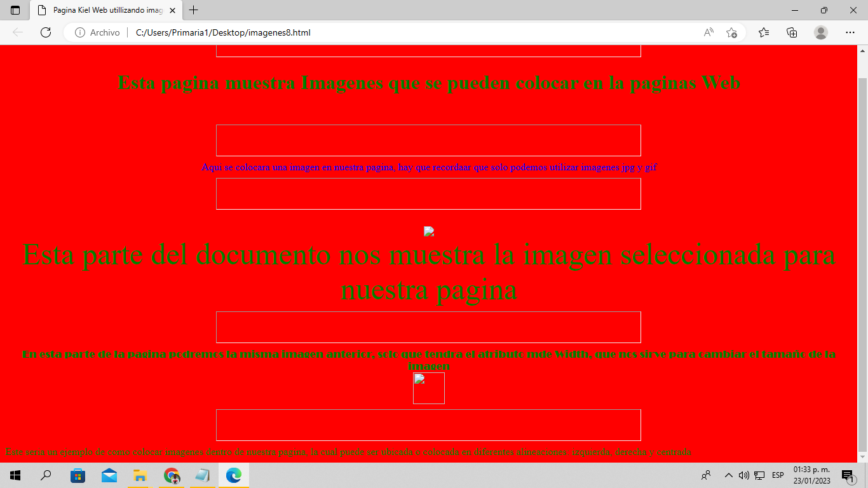Click the scrollbar down arrow
868x488 pixels.
863,457
